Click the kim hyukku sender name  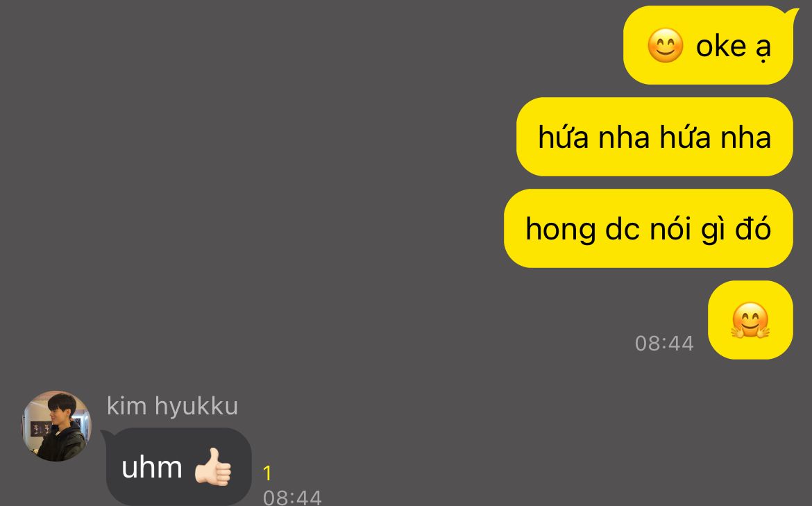click(172, 405)
